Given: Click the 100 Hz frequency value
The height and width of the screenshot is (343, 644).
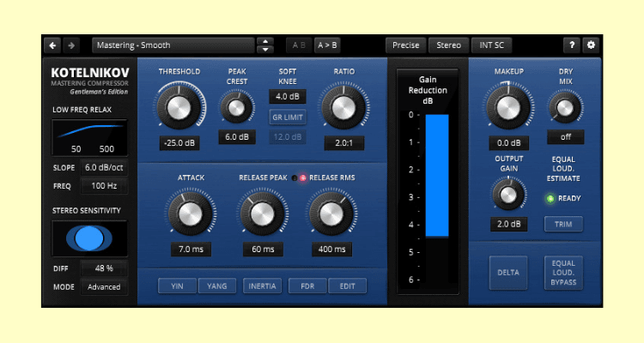Looking at the screenshot, I should pos(104,186).
